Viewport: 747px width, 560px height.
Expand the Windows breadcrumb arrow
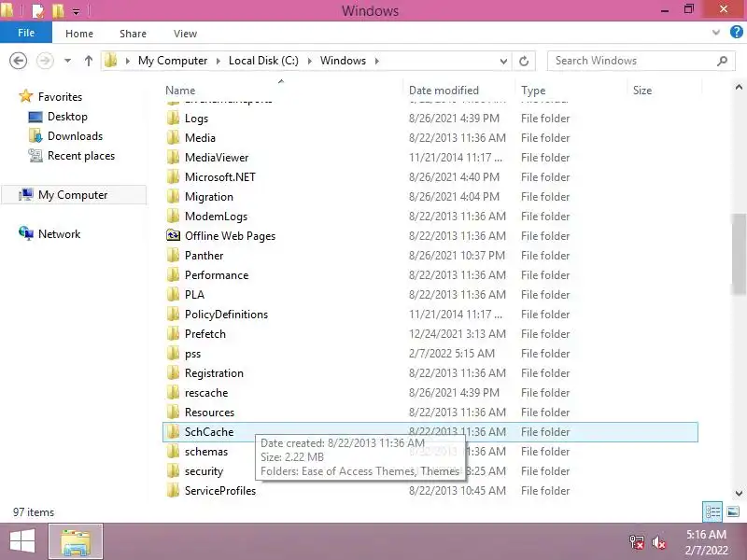pyautogui.click(x=377, y=61)
